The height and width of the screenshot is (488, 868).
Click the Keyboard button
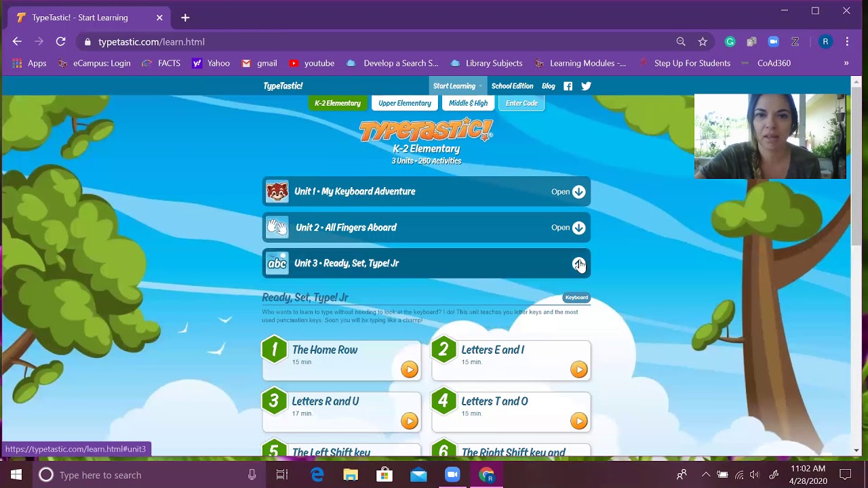[x=576, y=298]
